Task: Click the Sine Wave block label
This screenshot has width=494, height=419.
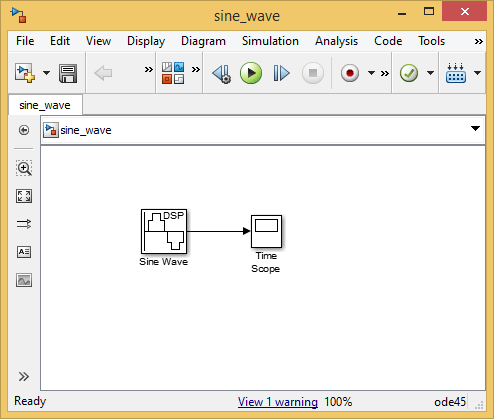Action: click(x=163, y=262)
